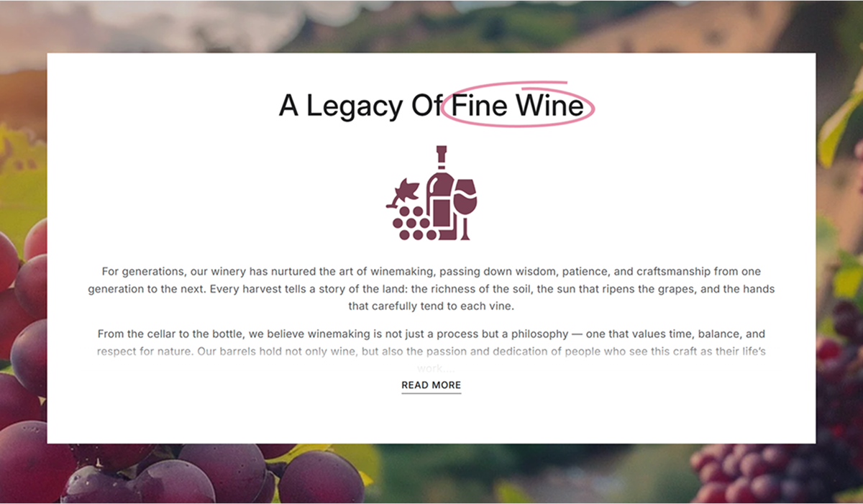
Task: Click the wine glass in the icon
Action: (466, 201)
